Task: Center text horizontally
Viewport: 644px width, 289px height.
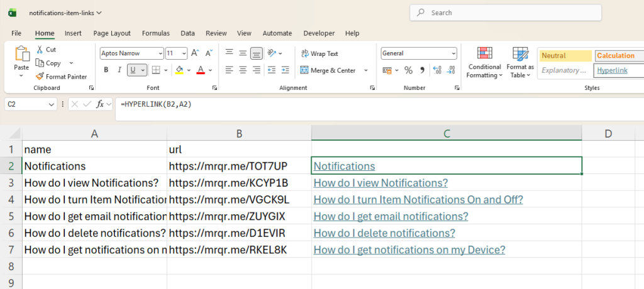Action: click(243, 70)
